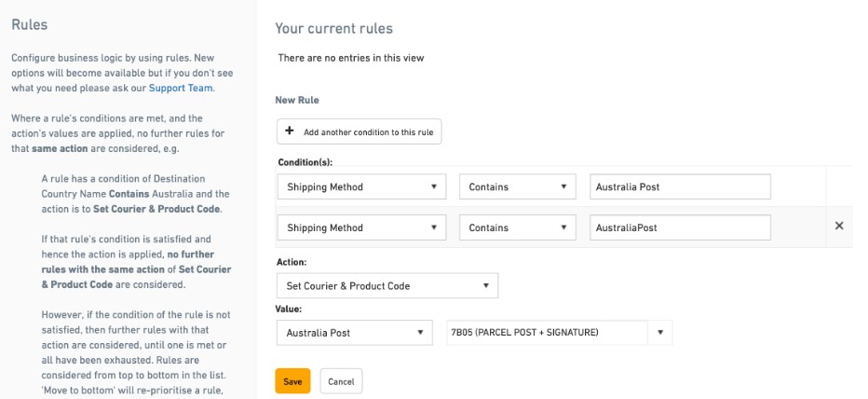Click the plus icon to add a condition
This screenshot has height=399, width=868.
pyautogui.click(x=290, y=131)
